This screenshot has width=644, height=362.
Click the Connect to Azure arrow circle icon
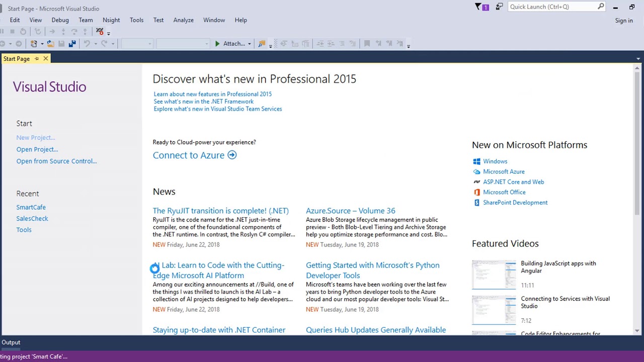[x=232, y=155]
